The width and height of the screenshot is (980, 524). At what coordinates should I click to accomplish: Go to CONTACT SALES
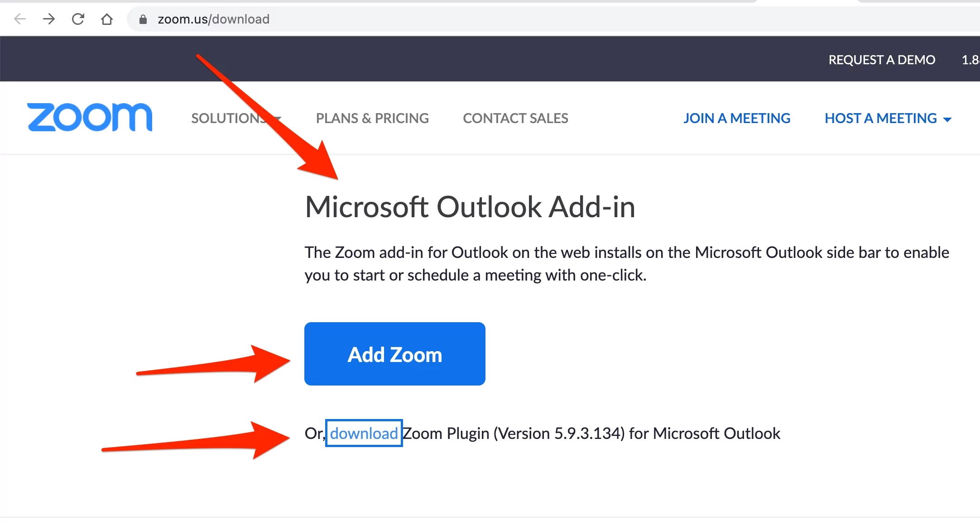tap(515, 118)
